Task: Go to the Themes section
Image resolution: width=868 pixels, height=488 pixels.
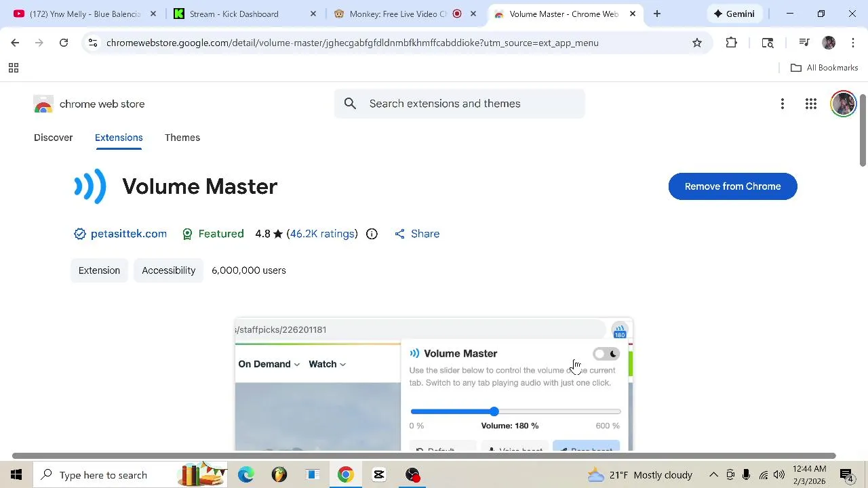Action: (x=182, y=138)
